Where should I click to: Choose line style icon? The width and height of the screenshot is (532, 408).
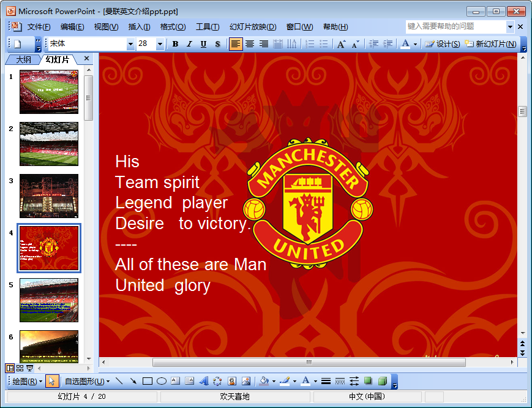pyautogui.click(x=326, y=381)
